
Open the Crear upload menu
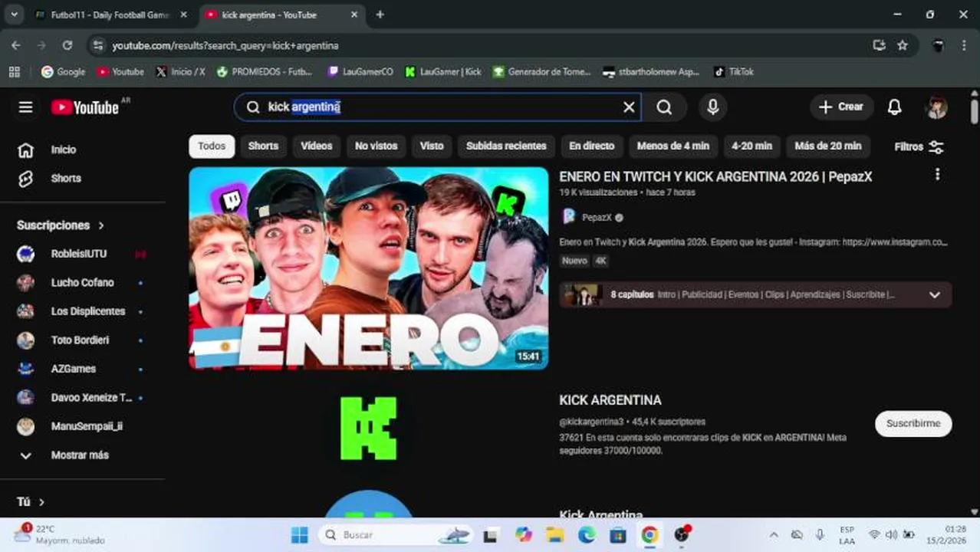[x=841, y=107]
